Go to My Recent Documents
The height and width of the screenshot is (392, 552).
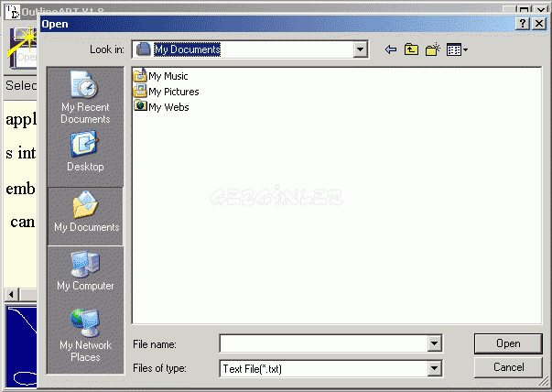[x=85, y=100]
